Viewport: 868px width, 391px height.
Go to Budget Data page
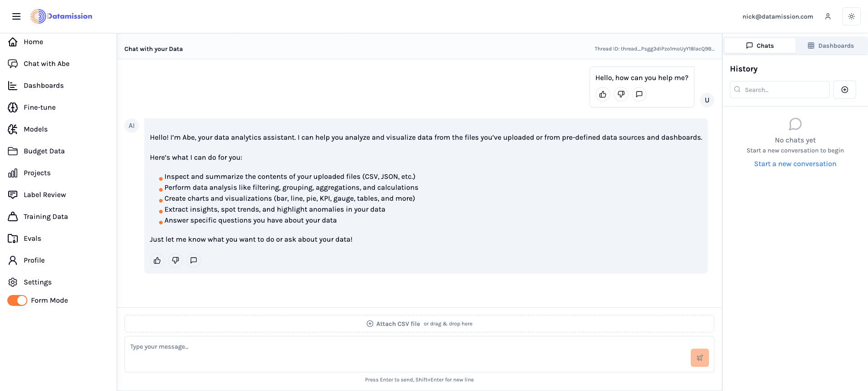[44, 151]
